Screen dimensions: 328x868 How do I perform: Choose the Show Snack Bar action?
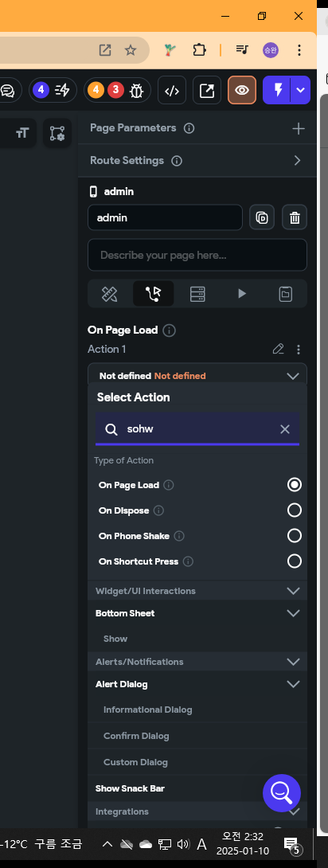tap(130, 788)
